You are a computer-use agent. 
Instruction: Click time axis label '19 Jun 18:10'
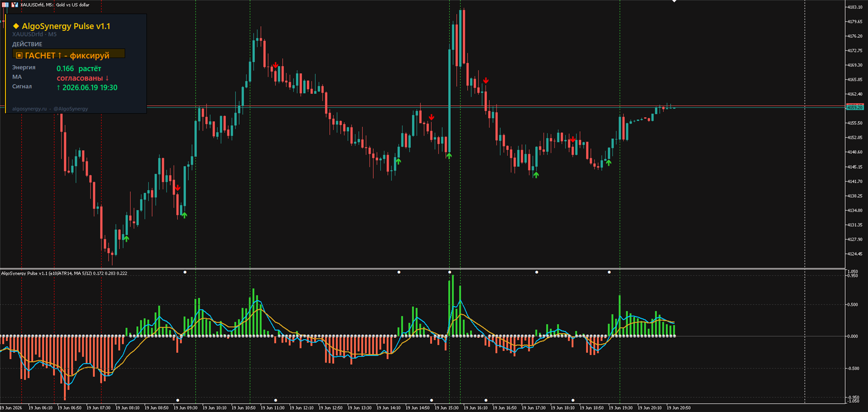(563, 408)
